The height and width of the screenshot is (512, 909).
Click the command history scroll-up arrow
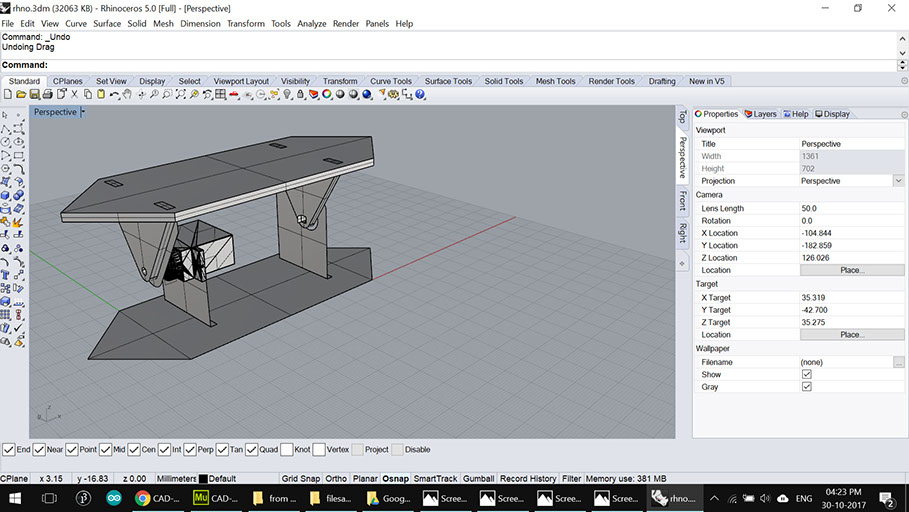(903, 38)
